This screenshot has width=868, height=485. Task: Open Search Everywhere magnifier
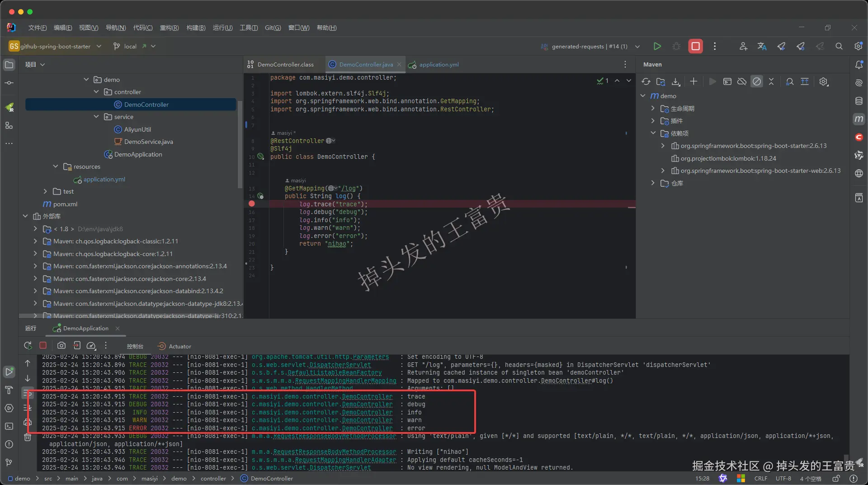(839, 46)
